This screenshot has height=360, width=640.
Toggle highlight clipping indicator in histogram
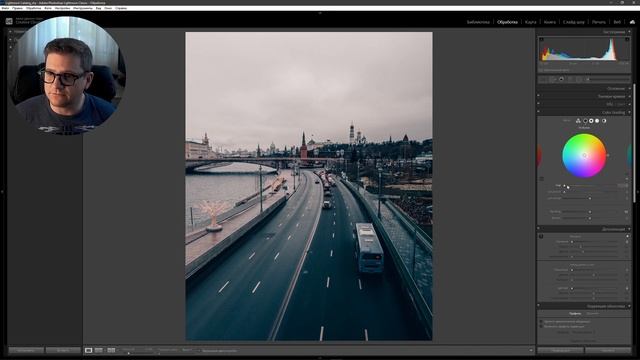(627, 40)
